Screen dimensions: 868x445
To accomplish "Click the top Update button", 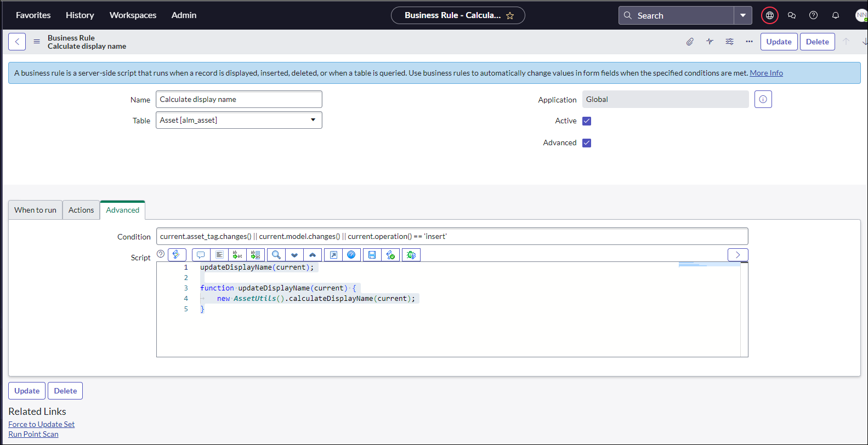I will click(779, 42).
